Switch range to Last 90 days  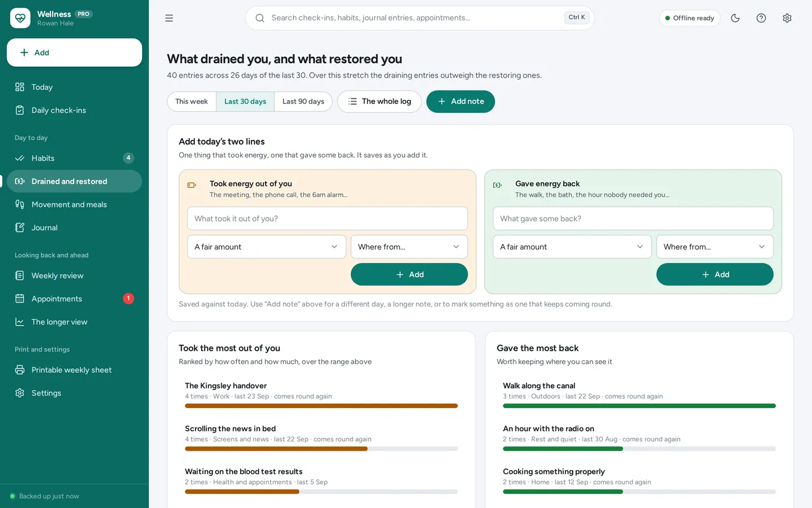(303, 102)
